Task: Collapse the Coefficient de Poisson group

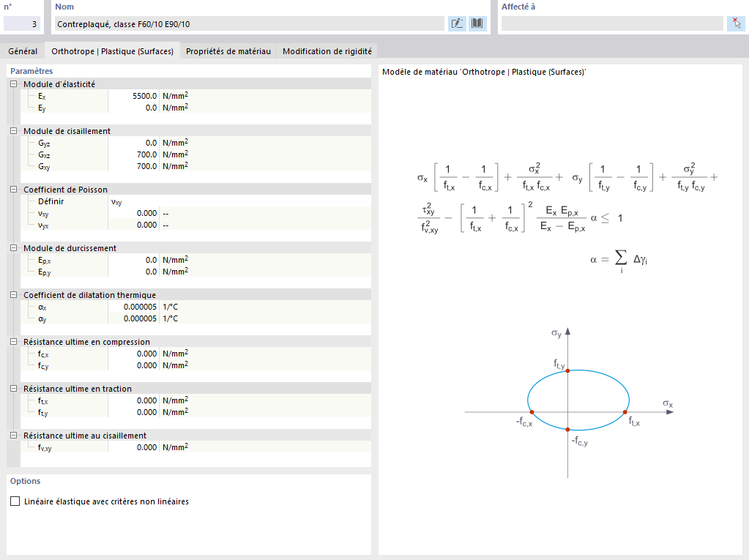Action: coord(14,190)
